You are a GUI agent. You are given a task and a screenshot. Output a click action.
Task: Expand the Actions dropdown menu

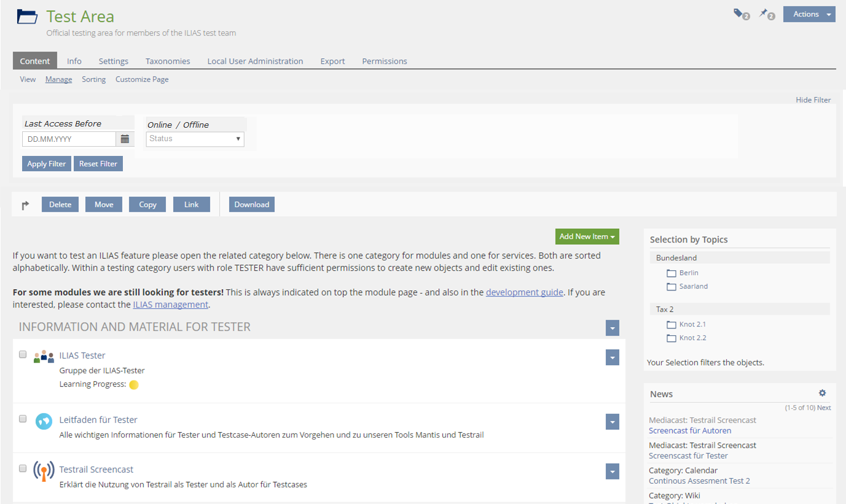[x=809, y=14]
